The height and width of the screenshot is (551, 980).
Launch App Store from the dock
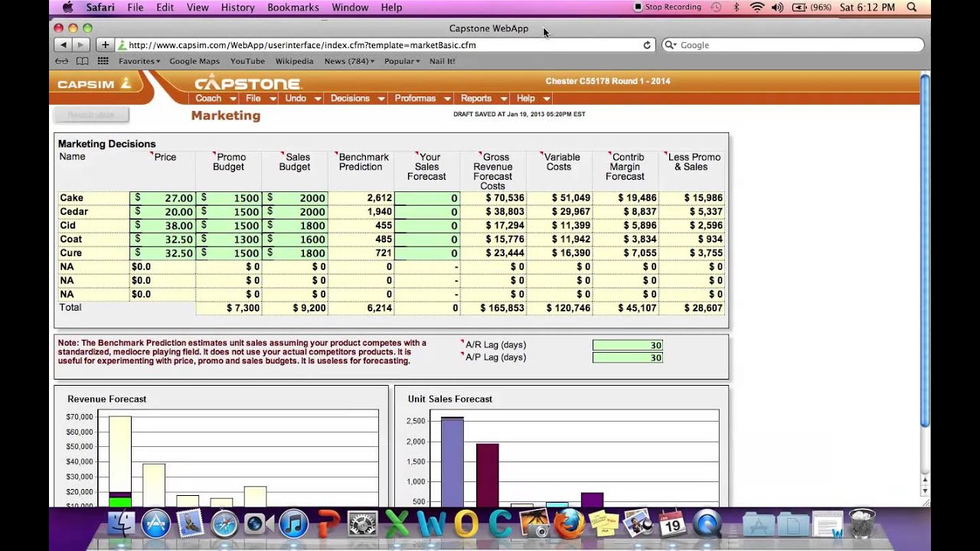point(156,524)
